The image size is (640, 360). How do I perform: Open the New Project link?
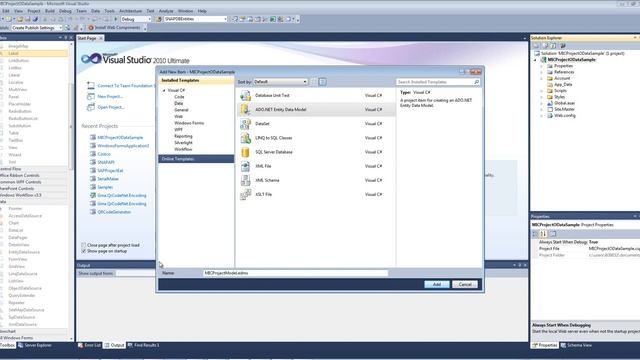coord(110,96)
